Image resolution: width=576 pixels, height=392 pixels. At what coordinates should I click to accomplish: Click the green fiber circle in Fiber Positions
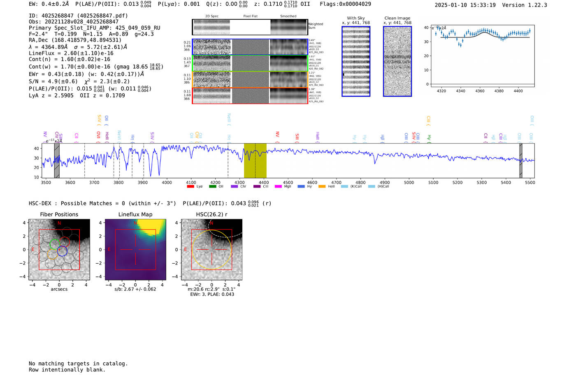pos(55,244)
